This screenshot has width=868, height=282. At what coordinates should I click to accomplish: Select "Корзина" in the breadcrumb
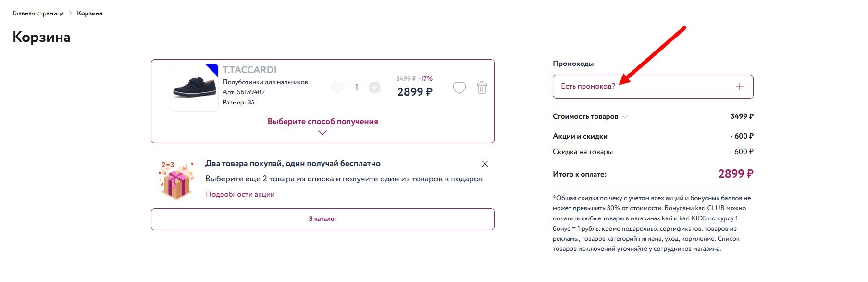click(x=89, y=13)
